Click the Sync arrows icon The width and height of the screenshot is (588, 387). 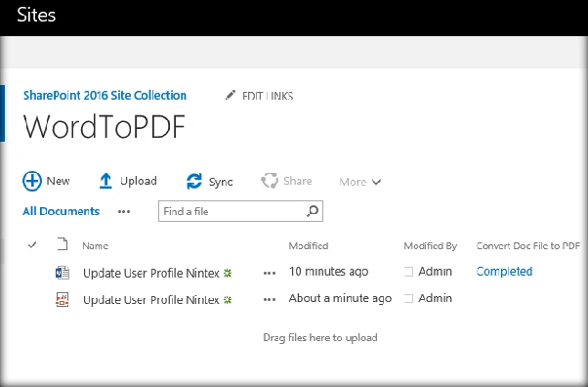[x=194, y=182]
